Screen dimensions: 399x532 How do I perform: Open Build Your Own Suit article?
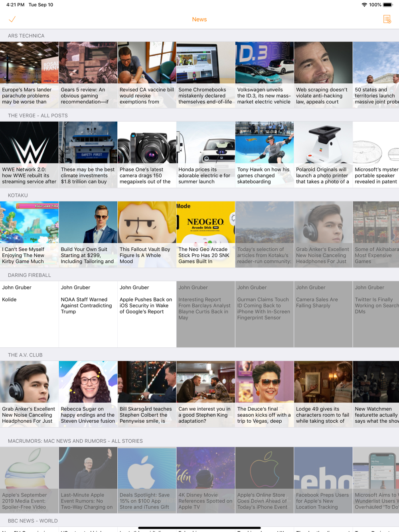pos(88,234)
